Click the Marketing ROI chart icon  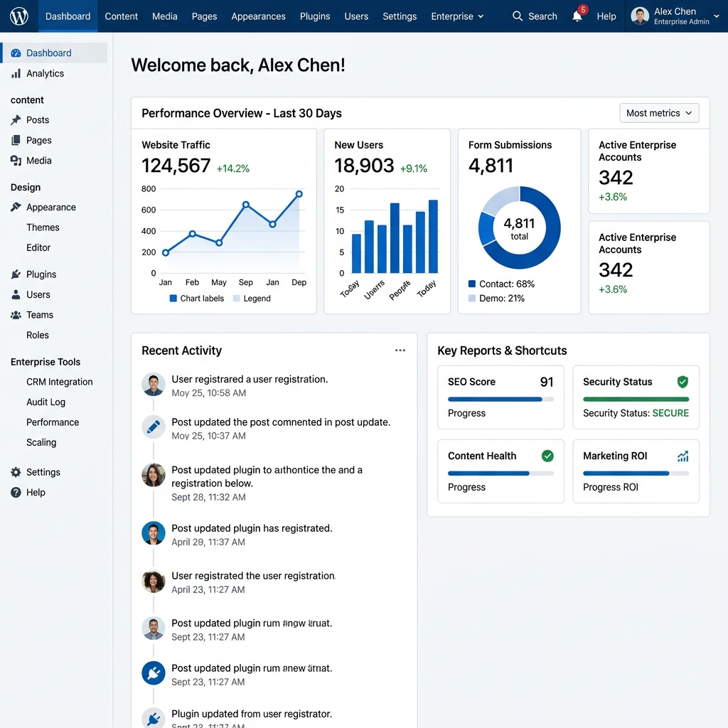(682, 456)
